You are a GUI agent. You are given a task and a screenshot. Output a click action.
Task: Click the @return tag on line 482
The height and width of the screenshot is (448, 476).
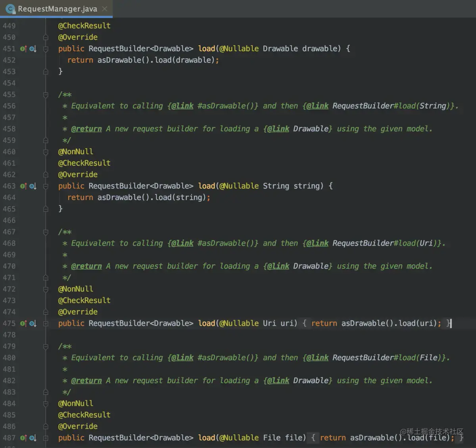coord(86,381)
